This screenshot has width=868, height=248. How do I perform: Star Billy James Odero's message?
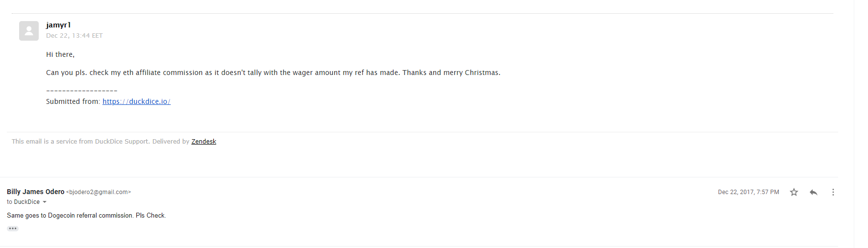(794, 192)
